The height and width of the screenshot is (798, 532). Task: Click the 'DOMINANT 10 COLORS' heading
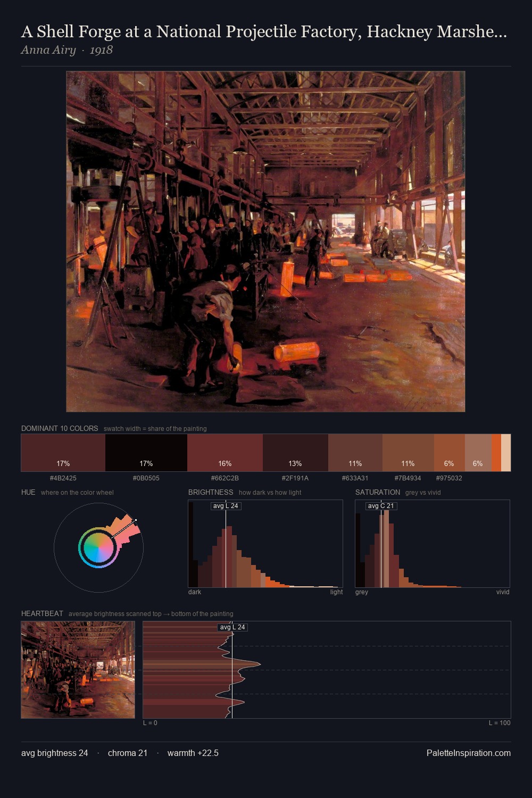coord(60,428)
